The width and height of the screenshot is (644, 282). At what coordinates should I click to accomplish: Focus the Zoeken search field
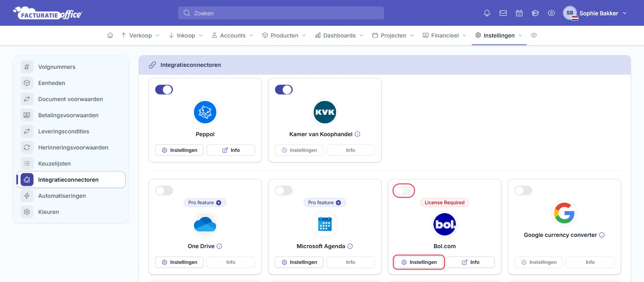pyautogui.click(x=281, y=13)
